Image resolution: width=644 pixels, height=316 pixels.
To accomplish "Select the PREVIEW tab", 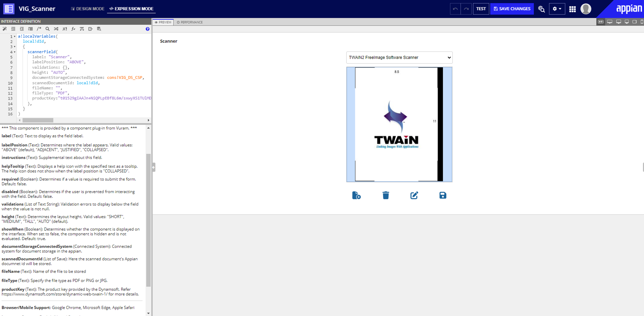I will click(x=163, y=22).
